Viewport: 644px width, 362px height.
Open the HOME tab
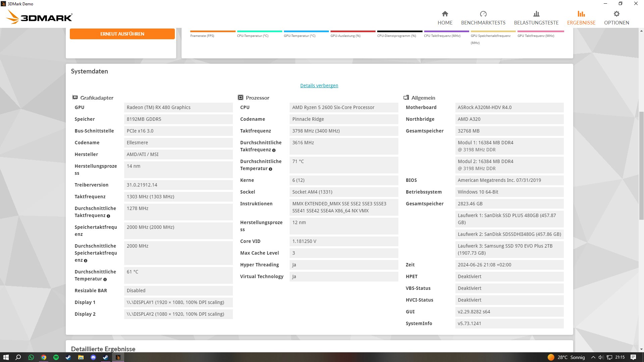coord(445,18)
